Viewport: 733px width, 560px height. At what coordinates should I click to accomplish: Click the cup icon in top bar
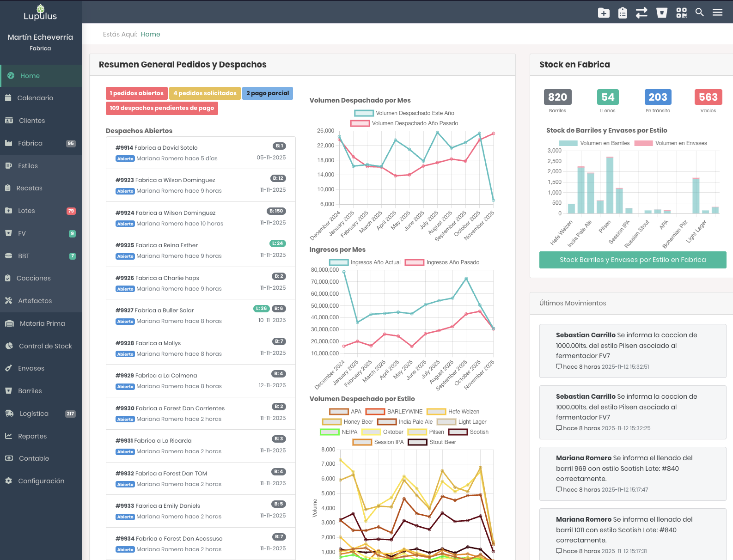click(x=662, y=12)
